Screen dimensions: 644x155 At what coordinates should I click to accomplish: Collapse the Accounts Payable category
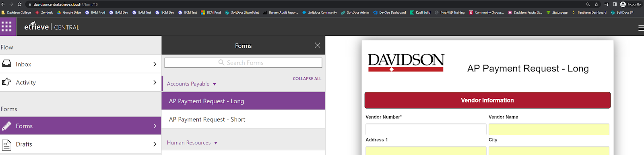192,84
